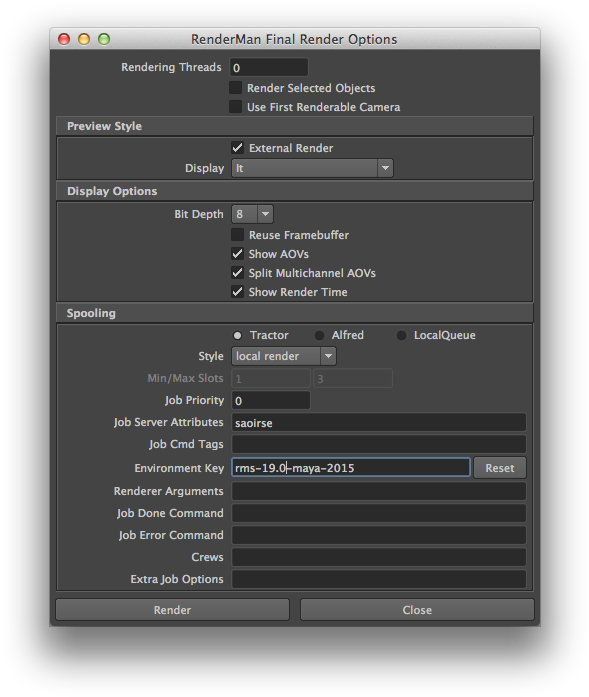Enable Render Selected Objects checkbox
The width and height of the screenshot is (589, 697).
[x=235, y=88]
